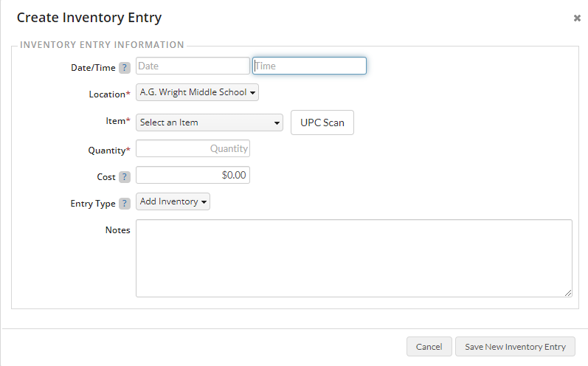The height and width of the screenshot is (366, 588).
Task: Close the Create Inventory Entry dialog
Action: click(x=577, y=18)
